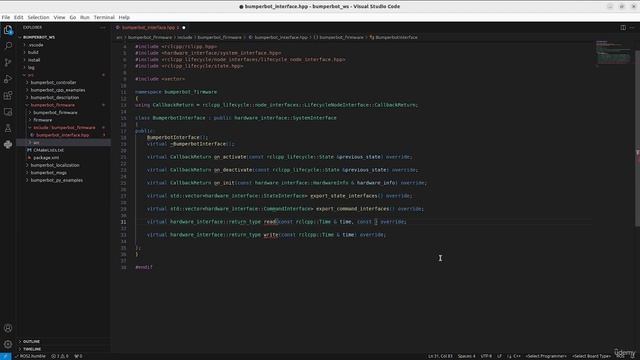
Task: Click the write function name on line 33
Action: click(x=271, y=235)
